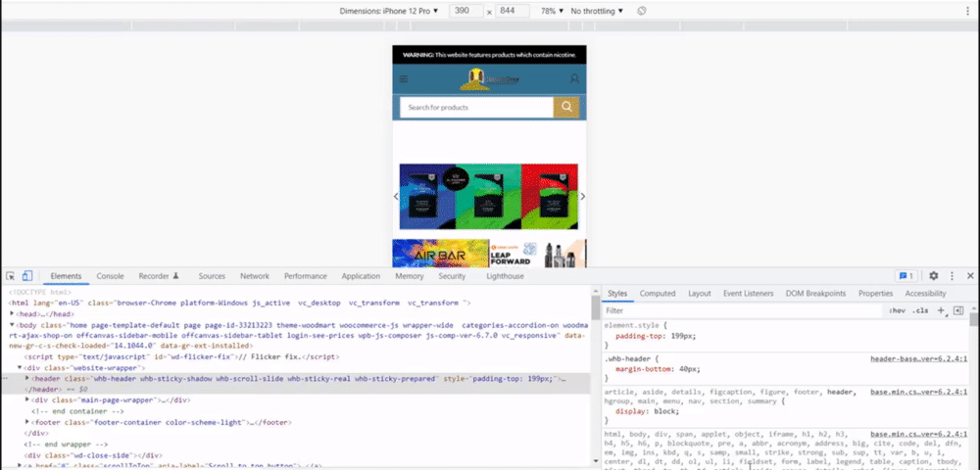The height and width of the screenshot is (470, 980).
Task: Switch to the Elements tab
Action: pyautogui.click(x=66, y=276)
